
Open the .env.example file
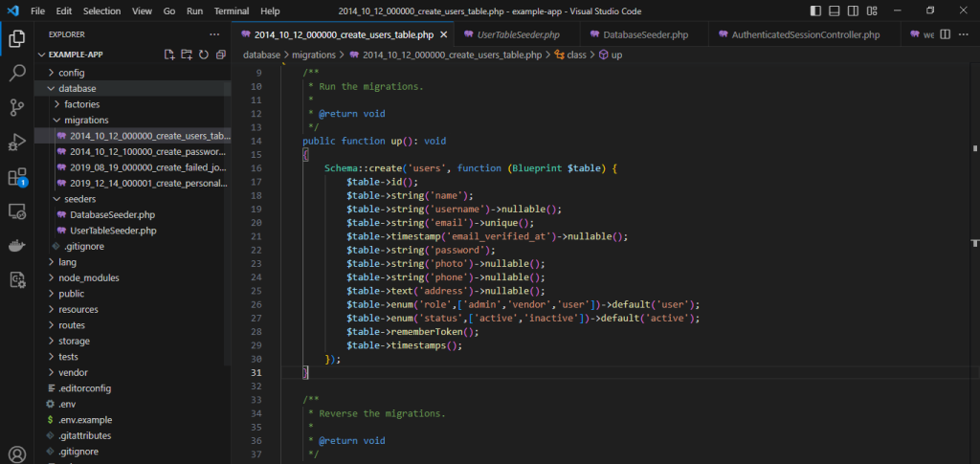[85, 419]
